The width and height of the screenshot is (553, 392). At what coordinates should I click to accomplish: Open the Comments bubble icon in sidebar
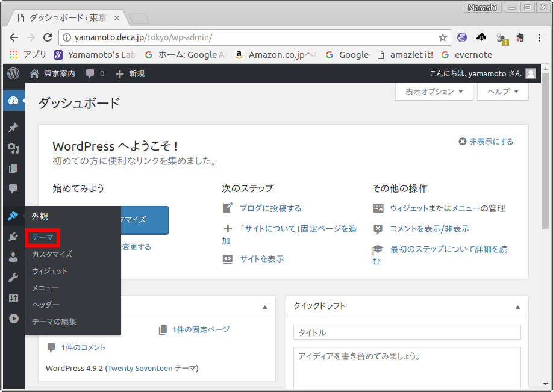coord(13,189)
